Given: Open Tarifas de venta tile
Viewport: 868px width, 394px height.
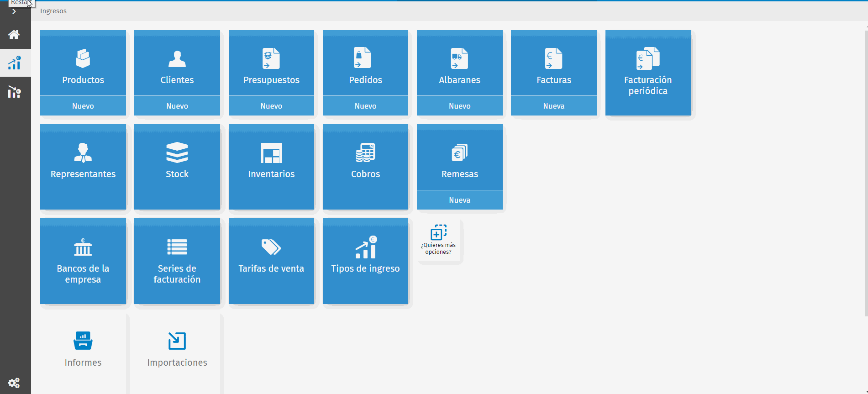Looking at the screenshot, I should (x=271, y=261).
